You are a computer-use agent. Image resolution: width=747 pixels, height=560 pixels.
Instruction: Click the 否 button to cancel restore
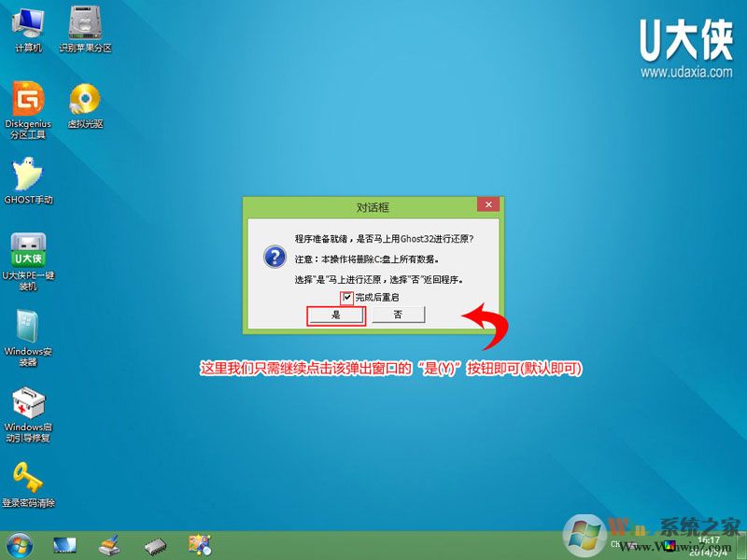pos(396,315)
